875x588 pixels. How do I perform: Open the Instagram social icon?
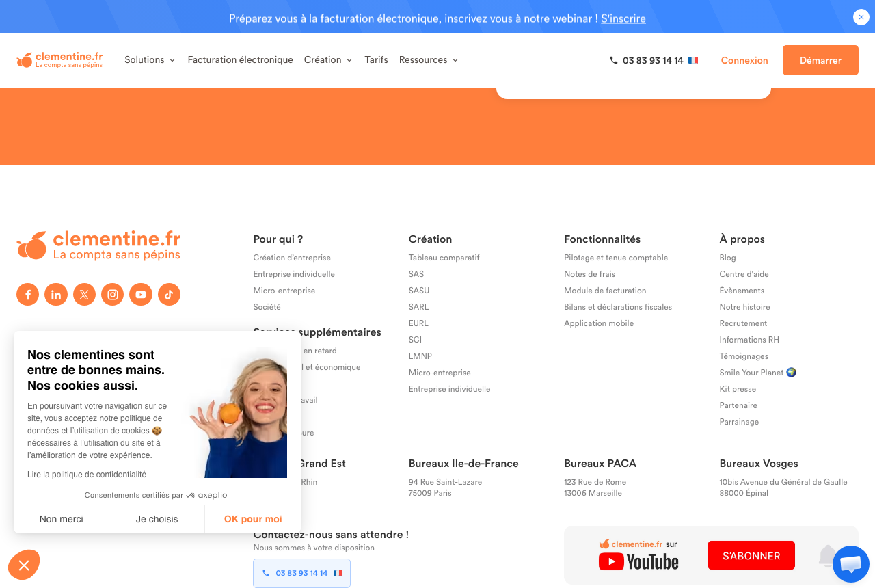[113, 295]
